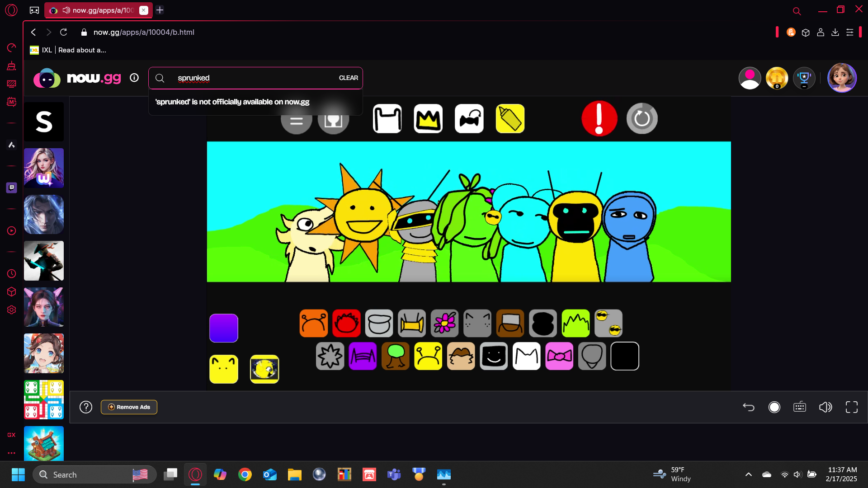
Task: Open the help question mark icon
Action: point(86,407)
